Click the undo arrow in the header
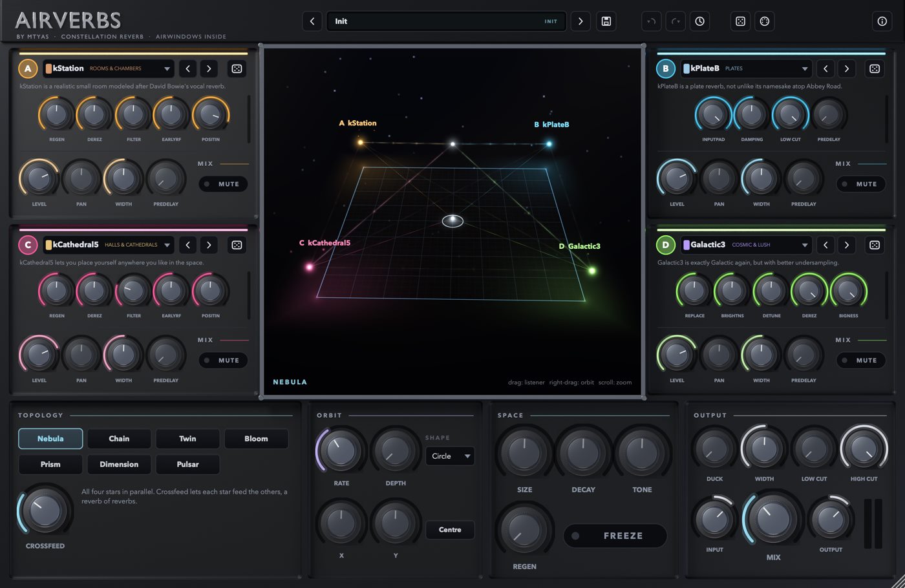Image resolution: width=905 pixels, height=588 pixels. click(652, 21)
